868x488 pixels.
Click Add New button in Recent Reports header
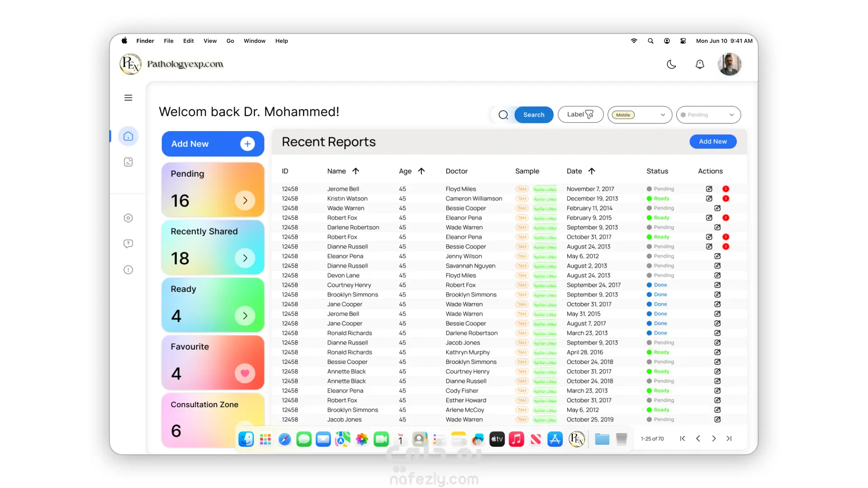[x=712, y=141]
